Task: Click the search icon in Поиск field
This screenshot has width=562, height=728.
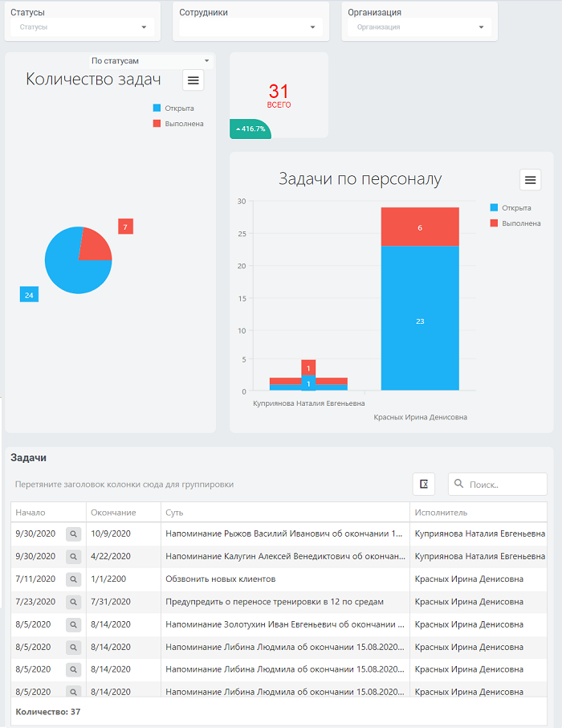Action: tap(458, 484)
